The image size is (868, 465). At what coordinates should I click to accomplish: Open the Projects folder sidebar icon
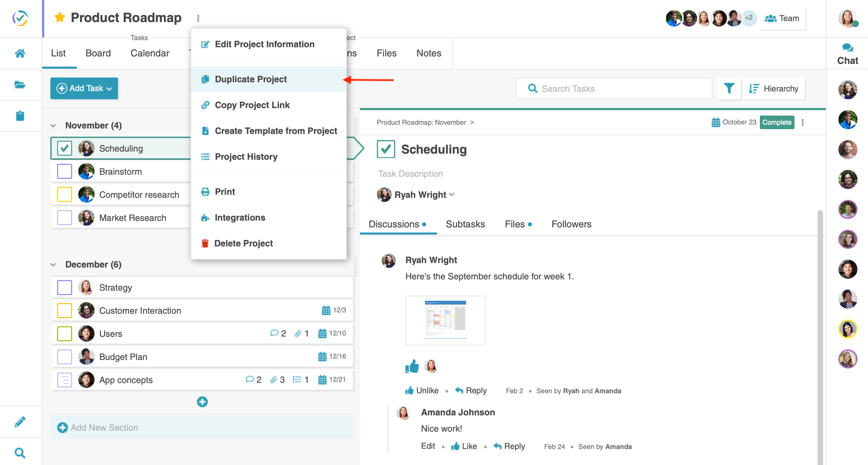click(20, 85)
